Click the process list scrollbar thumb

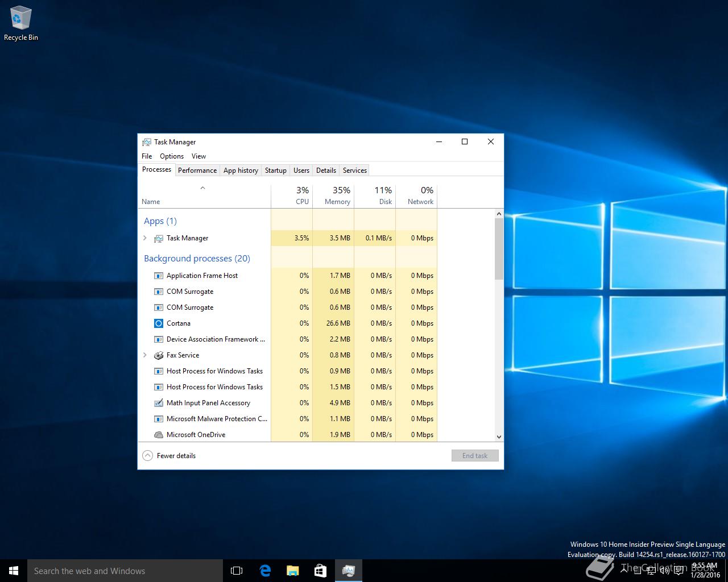point(499,249)
